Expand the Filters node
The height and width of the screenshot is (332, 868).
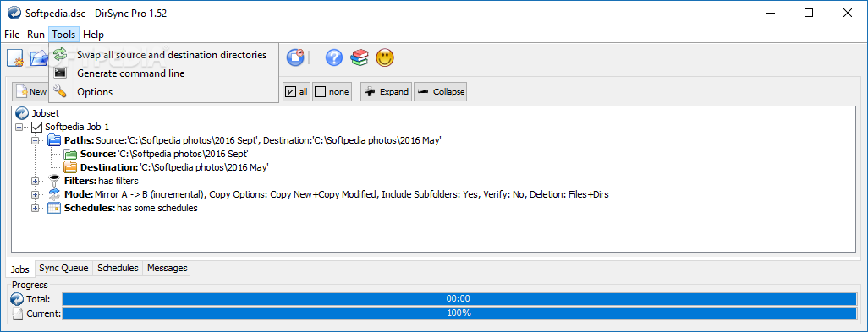coord(36,181)
